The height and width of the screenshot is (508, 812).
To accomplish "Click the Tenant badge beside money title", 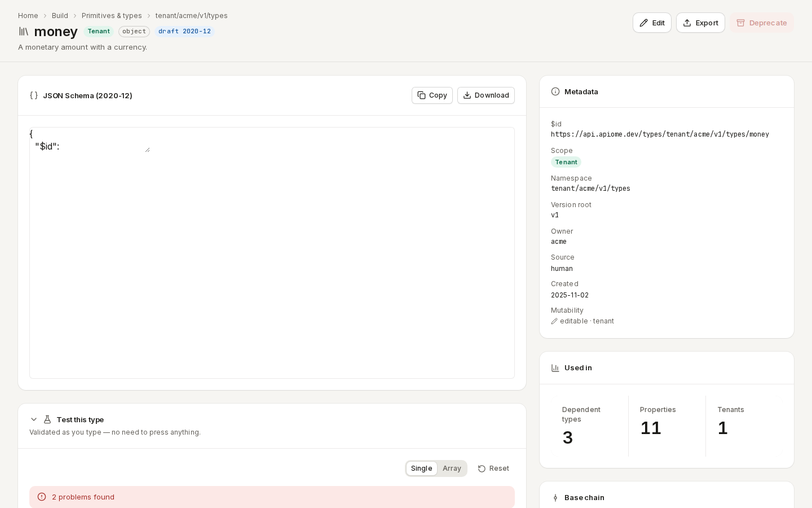I will (99, 32).
